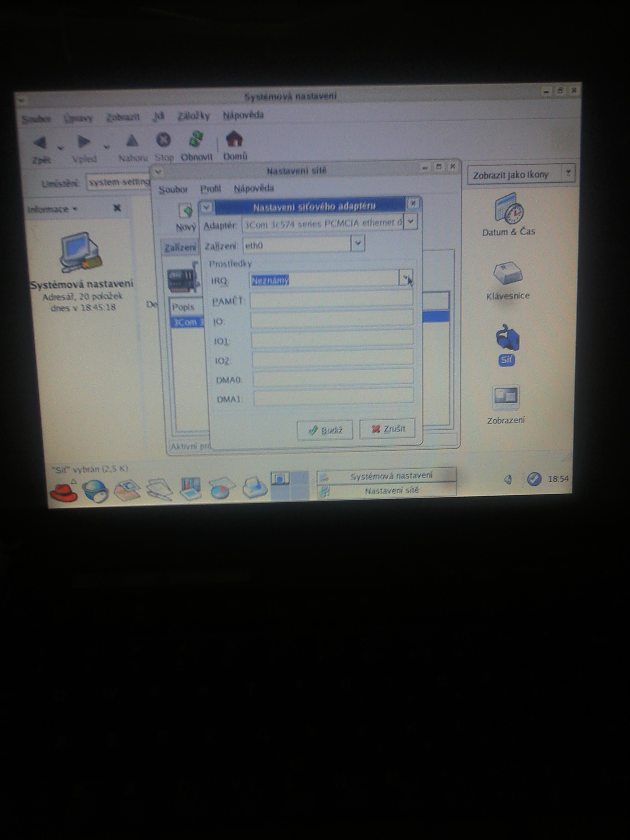Viewport: 630px width, 840px height.
Task: Go back with the Zpět arrow
Action: (40, 143)
